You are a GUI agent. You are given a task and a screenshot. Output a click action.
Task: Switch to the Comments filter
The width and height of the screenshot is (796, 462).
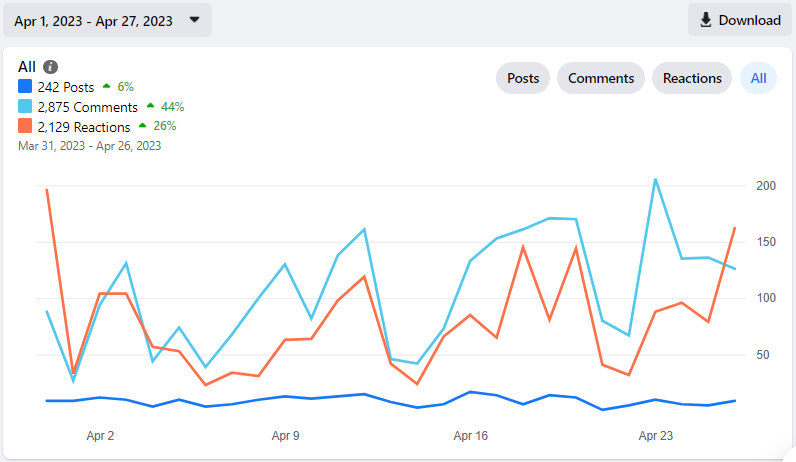(601, 78)
